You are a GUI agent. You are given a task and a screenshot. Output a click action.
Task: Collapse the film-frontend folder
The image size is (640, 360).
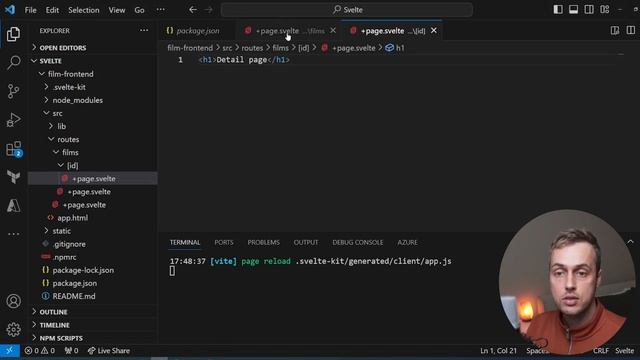93,74
